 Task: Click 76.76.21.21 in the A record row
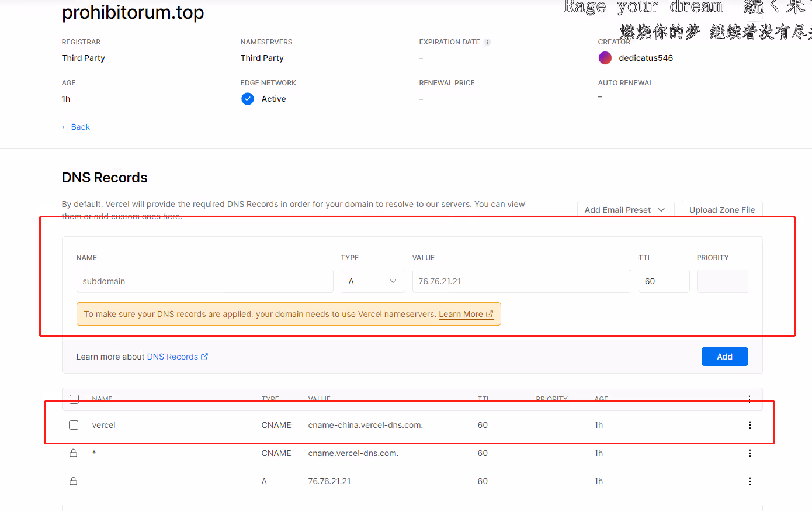[329, 481]
